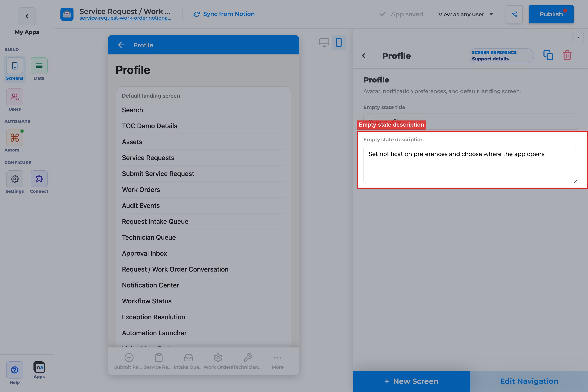Collapse the right side panel
Screen dimensions: 588x392
click(578, 38)
